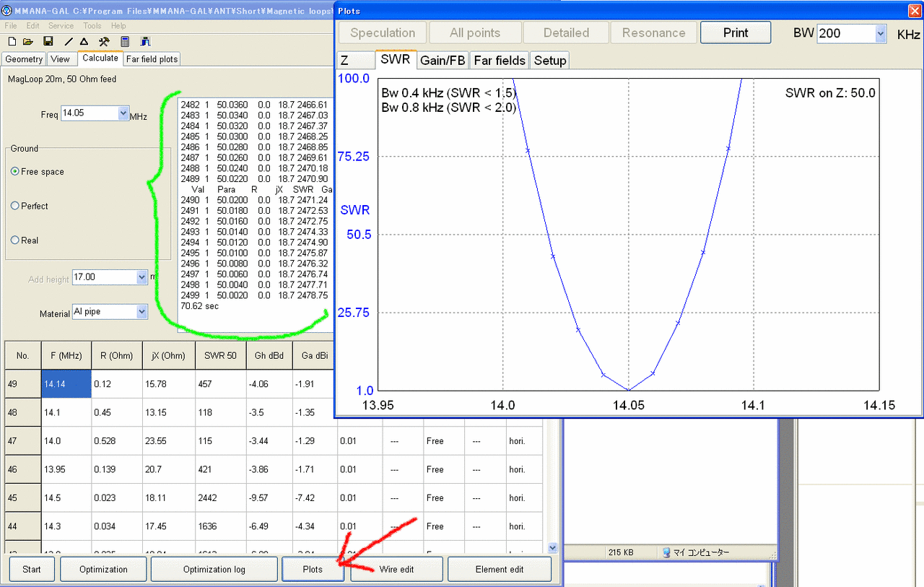Click the wire line edit toolbar icon
This screenshot has height=587, width=924.
click(x=69, y=42)
